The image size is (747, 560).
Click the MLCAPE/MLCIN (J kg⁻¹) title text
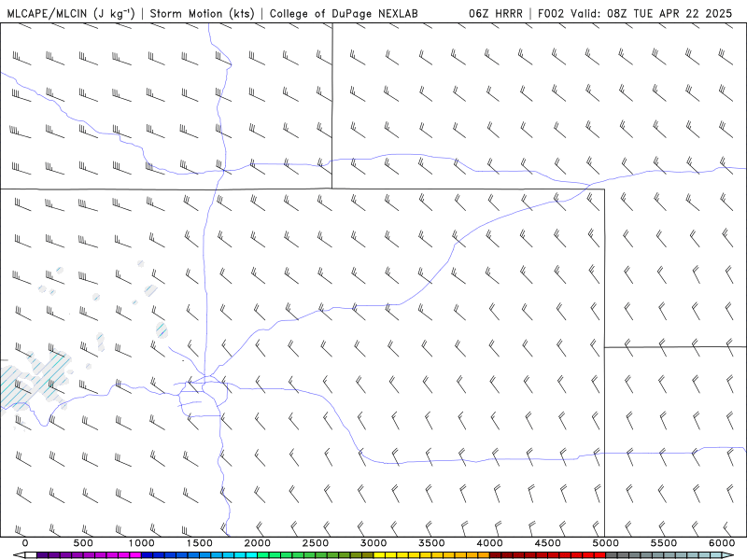pos(71,13)
